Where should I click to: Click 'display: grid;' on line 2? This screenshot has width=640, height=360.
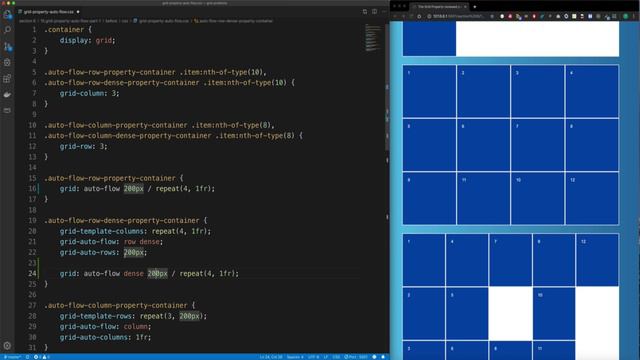[87, 40]
